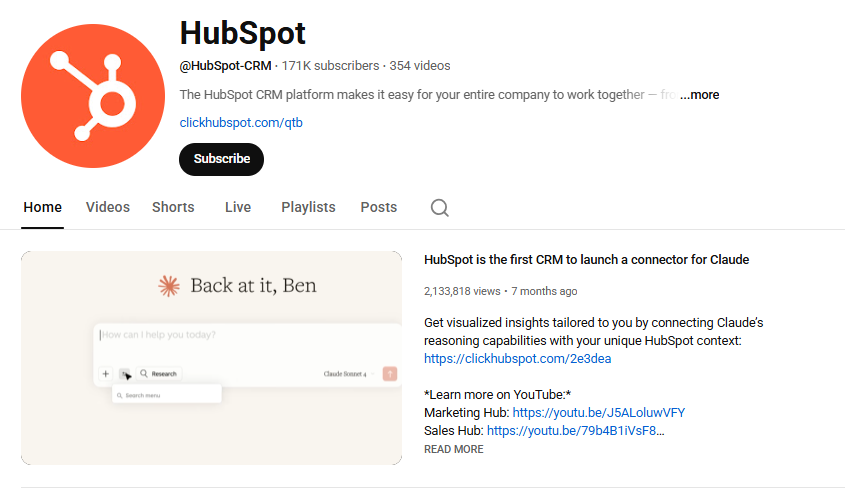Open the clickhubspot.com/2e3dea description link
Image resolution: width=845 pixels, height=490 pixels.
point(517,359)
